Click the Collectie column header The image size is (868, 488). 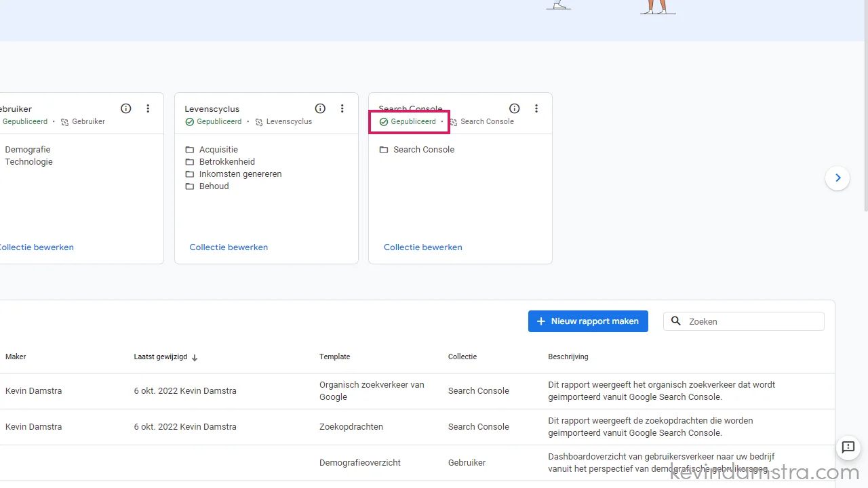462,357
